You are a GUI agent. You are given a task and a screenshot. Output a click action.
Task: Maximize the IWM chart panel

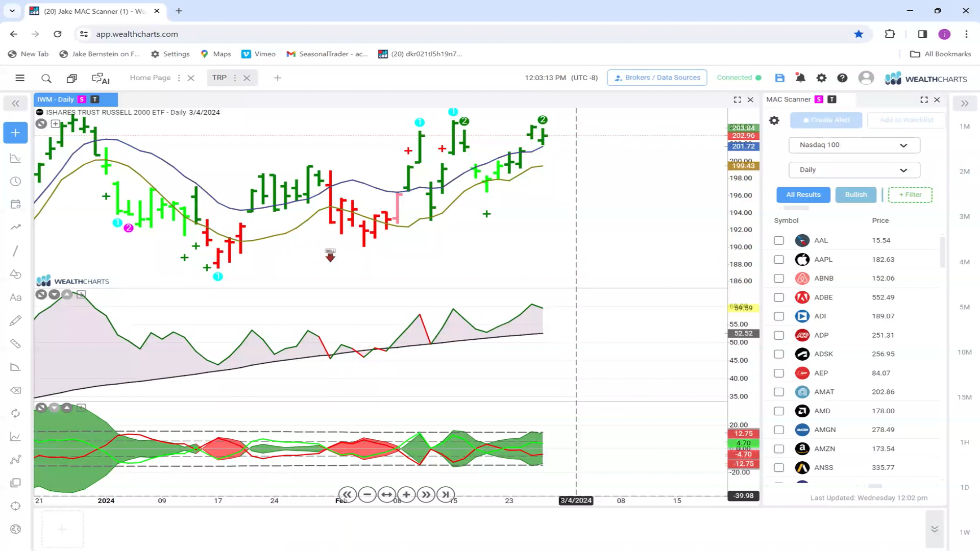(738, 99)
